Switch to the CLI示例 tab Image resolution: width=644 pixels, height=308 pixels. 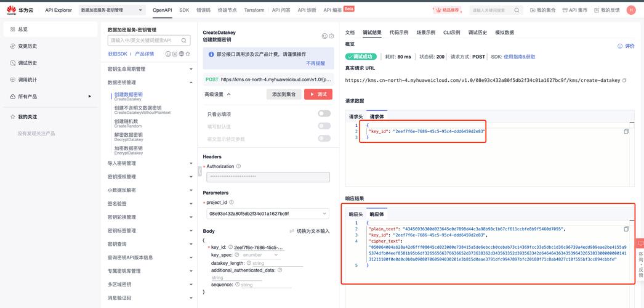click(451, 33)
